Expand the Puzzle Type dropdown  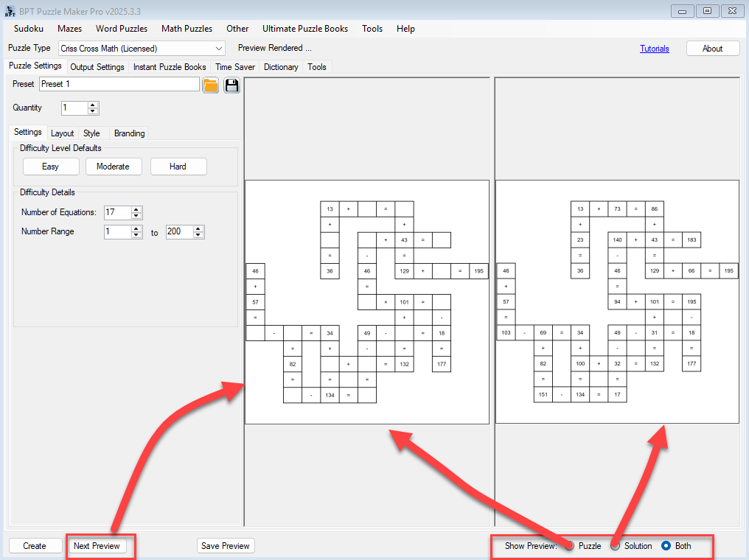click(x=219, y=49)
